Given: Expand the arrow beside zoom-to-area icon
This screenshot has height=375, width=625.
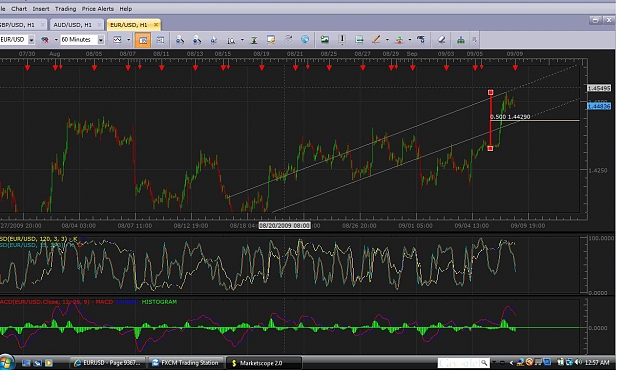Looking at the screenshot, I should click(x=242, y=39).
